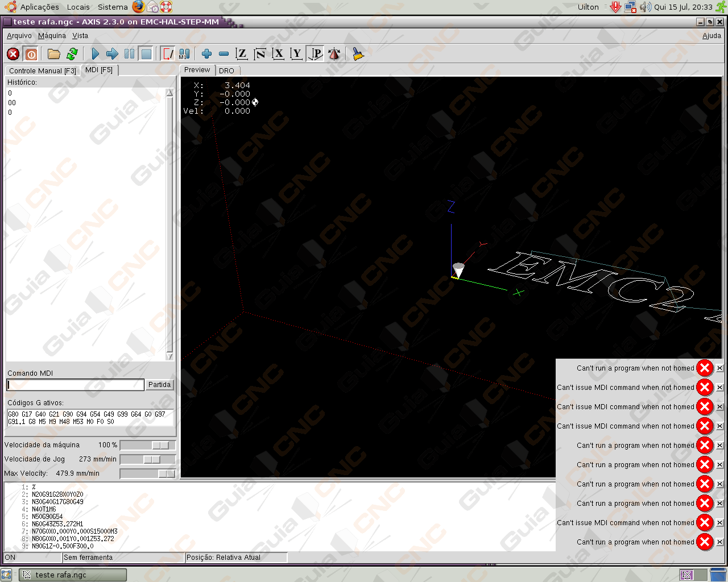
Task: Select teste rafa.ngc taskbar button
Action: (73, 575)
